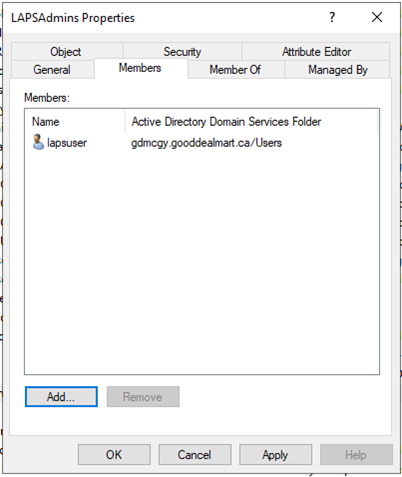Image resolution: width=402 pixels, height=477 pixels.
Task: Switch to the Managed By tab
Action: click(337, 70)
